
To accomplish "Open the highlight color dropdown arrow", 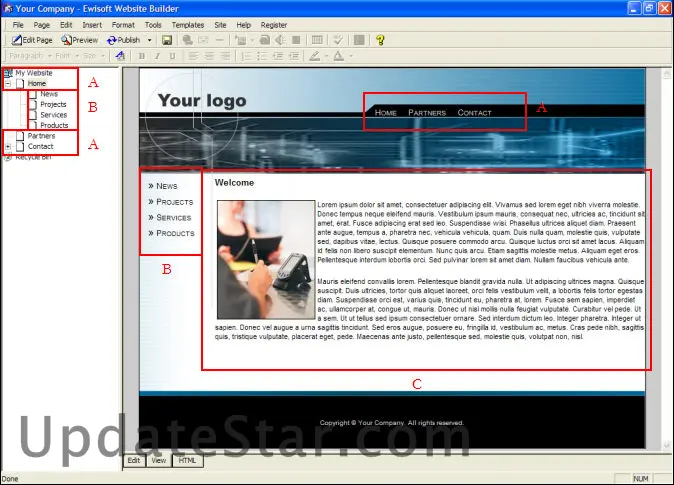I will (326, 56).
